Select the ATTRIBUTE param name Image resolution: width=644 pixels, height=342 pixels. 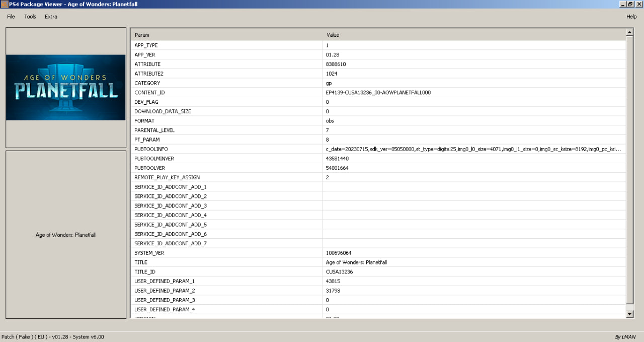[147, 64]
